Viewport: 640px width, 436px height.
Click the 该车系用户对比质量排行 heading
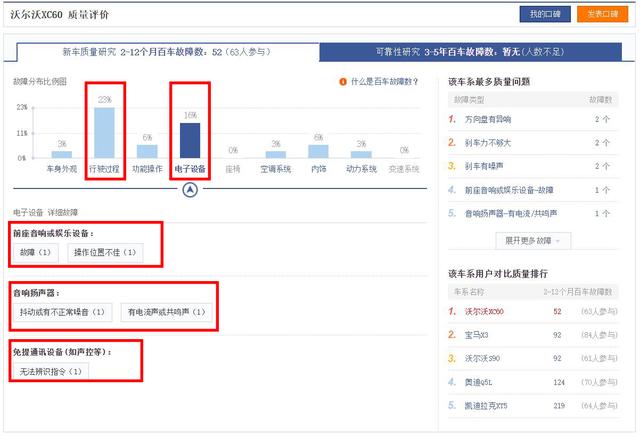point(498,274)
